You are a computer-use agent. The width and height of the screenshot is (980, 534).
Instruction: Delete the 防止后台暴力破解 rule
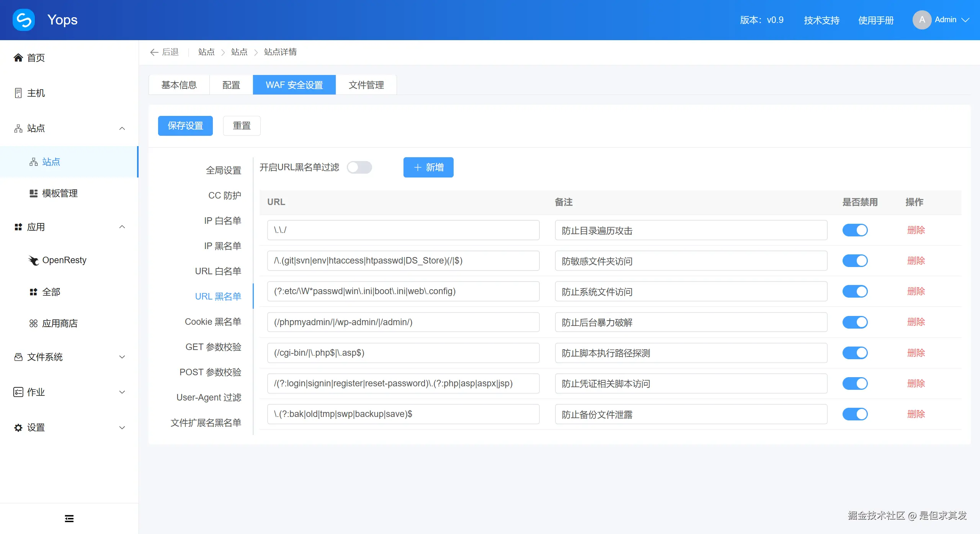[916, 322]
